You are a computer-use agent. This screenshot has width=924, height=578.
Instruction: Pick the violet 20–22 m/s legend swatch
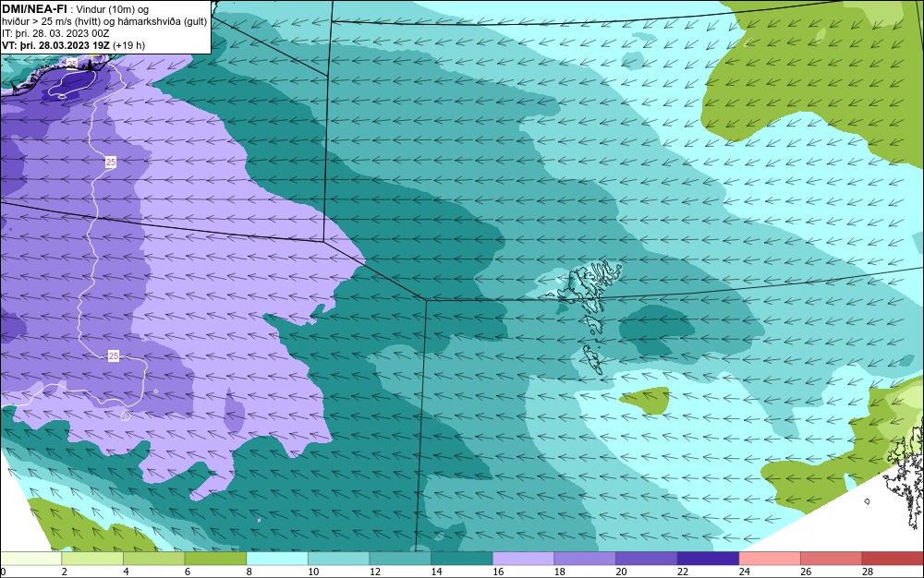click(x=647, y=558)
